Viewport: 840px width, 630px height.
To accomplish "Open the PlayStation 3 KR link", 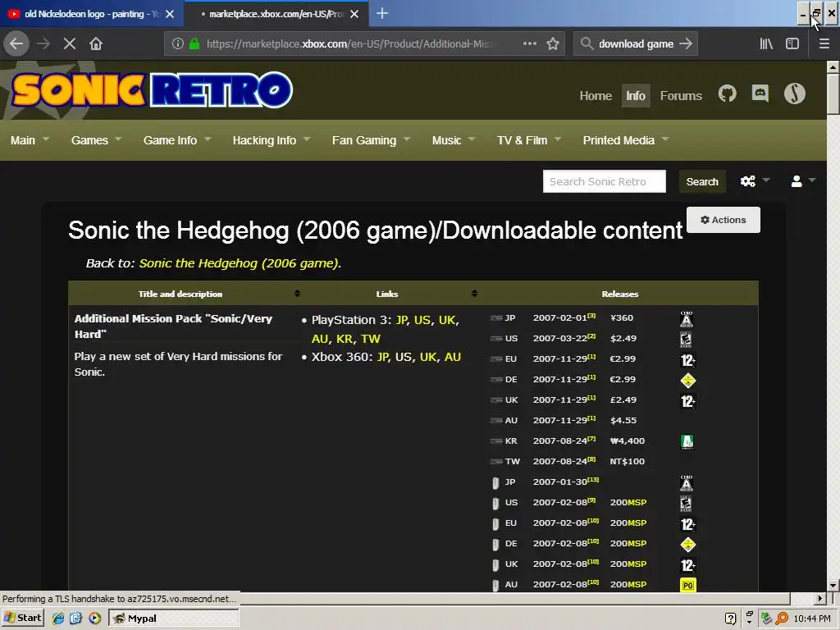I will click(x=344, y=339).
